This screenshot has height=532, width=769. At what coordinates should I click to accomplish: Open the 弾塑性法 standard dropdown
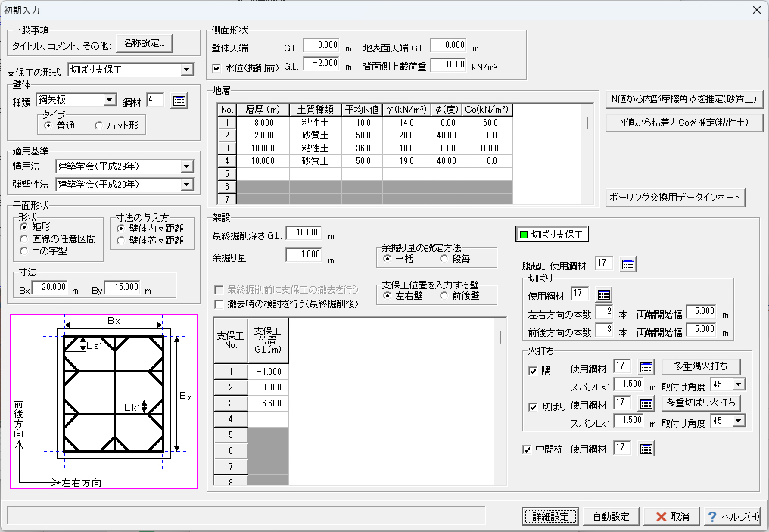tap(186, 185)
